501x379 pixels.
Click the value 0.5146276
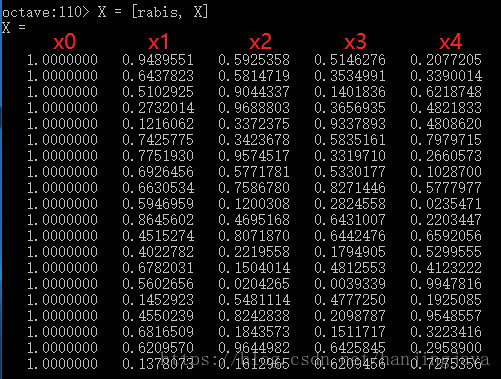pyautogui.click(x=350, y=60)
